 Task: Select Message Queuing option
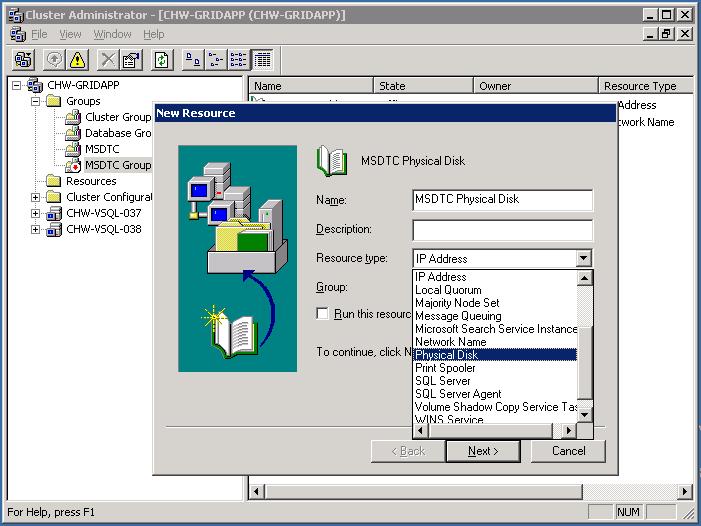(495, 316)
